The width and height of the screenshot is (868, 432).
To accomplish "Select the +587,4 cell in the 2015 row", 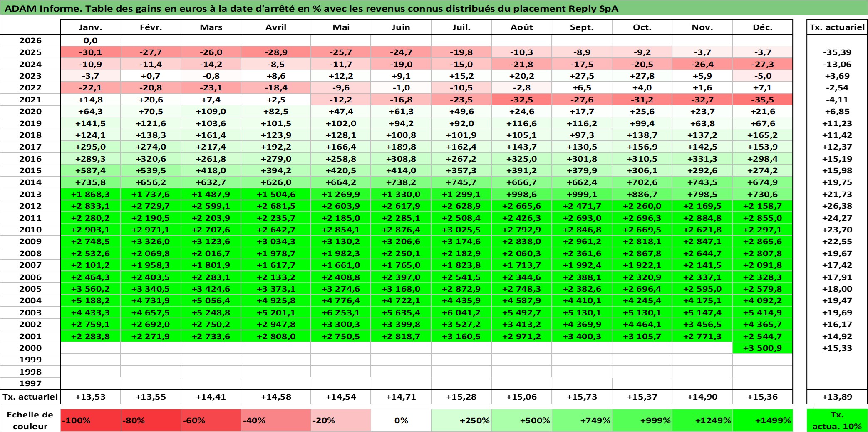I will [x=90, y=170].
